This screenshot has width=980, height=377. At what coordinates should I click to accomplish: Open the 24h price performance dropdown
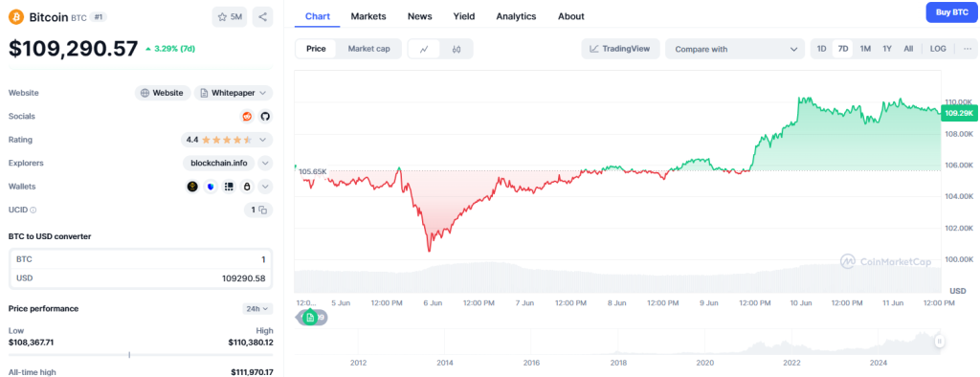[x=257, y=308]
